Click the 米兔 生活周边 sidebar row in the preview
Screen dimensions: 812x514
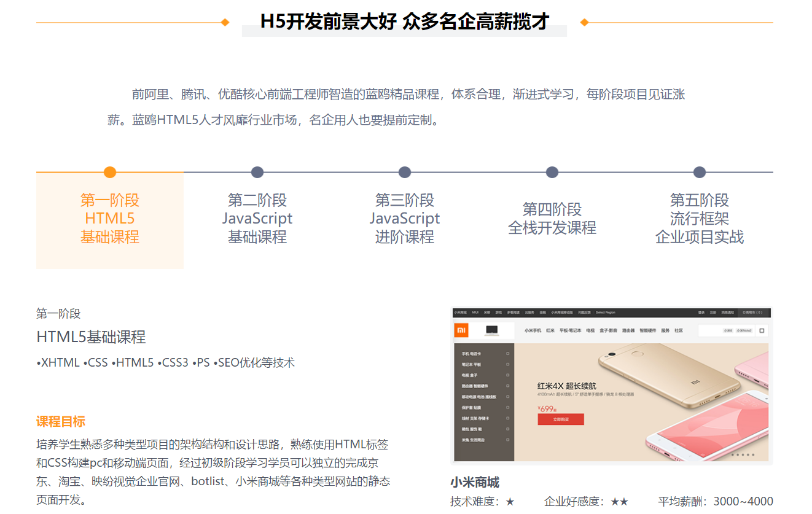[x=485, y=440]
